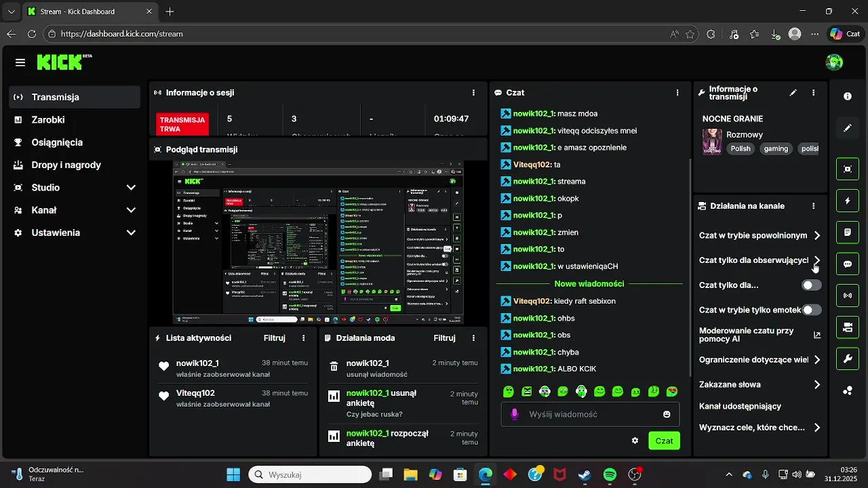Click the stream preview thumbnail
Viewport: 868px width, 488px height.
pos(318,243)
